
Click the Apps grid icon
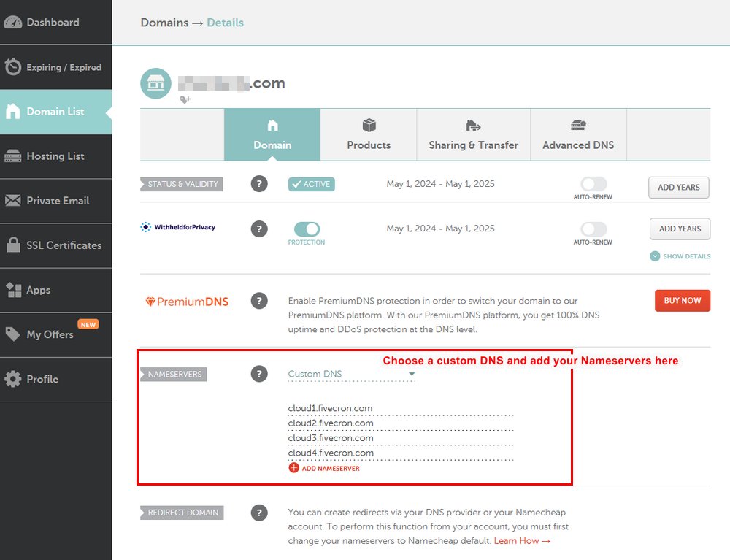click(x=13, y=290)
